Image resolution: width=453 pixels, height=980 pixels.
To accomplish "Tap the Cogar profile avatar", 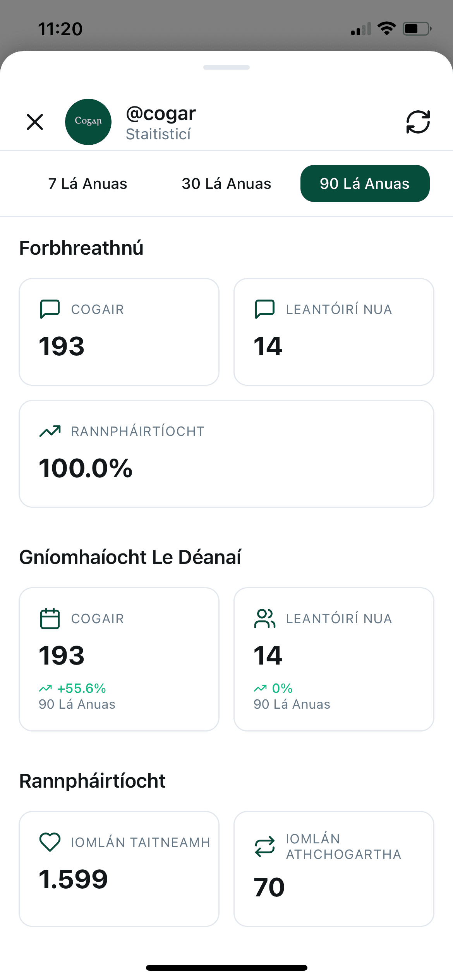I will (x=88, y=122).
